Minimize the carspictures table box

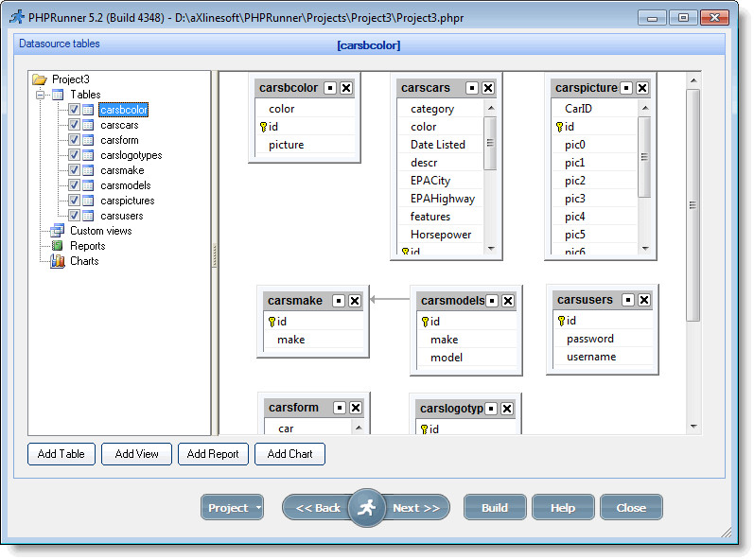pos(626,88)
